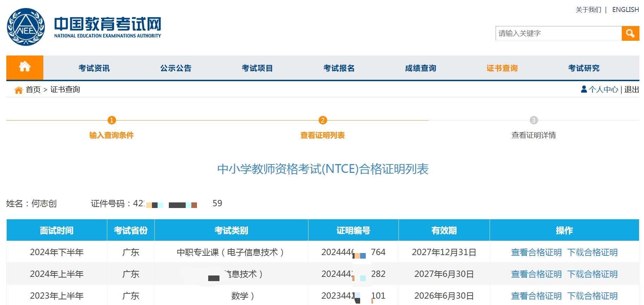Click the 证明编号 column header
Viewport: 644px width, 305px height.
pos(353,231)
